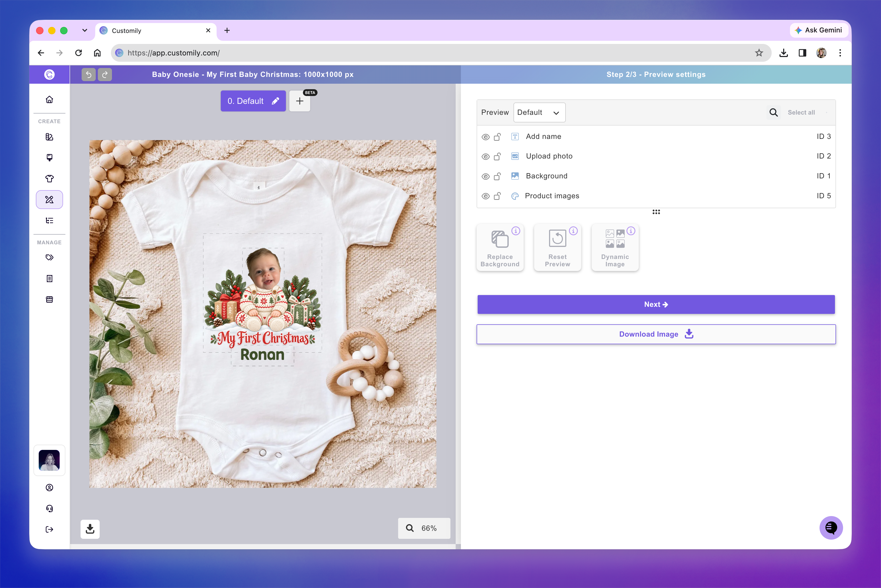The width and height of the screenshot is (881, 588).
Task: Open the tags icon under Manage
Action: point(49,258)
